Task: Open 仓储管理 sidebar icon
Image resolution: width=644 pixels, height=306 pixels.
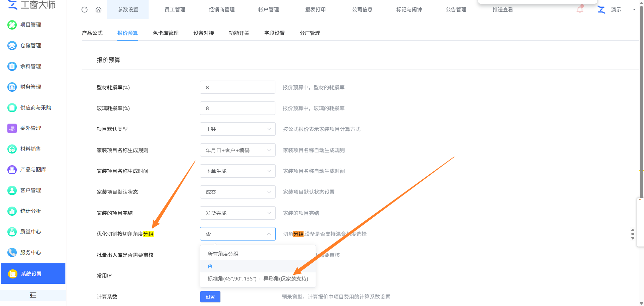Action: (x=12, y=45)
